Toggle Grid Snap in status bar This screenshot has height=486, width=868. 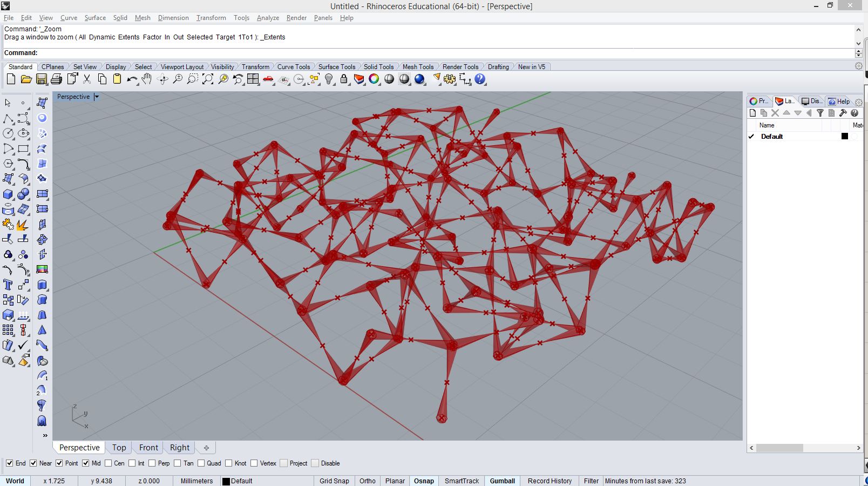click(334, 481)
